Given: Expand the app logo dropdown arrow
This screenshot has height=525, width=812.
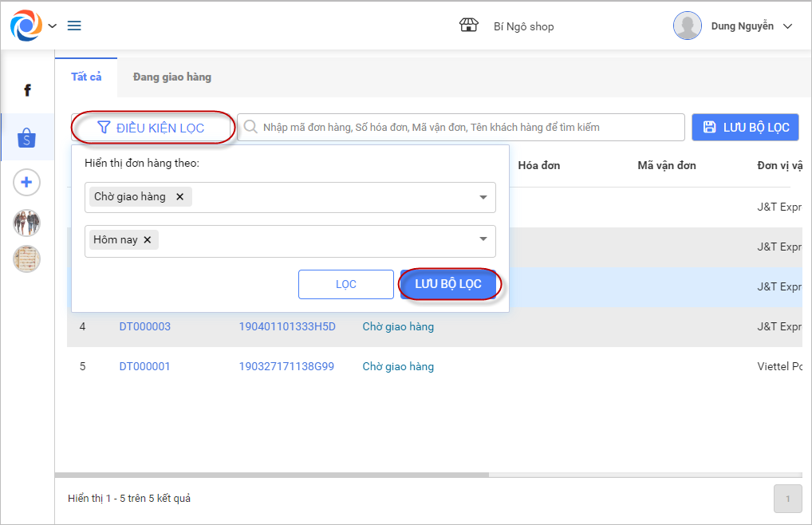Looking at the screenshot, I should 53,26.
